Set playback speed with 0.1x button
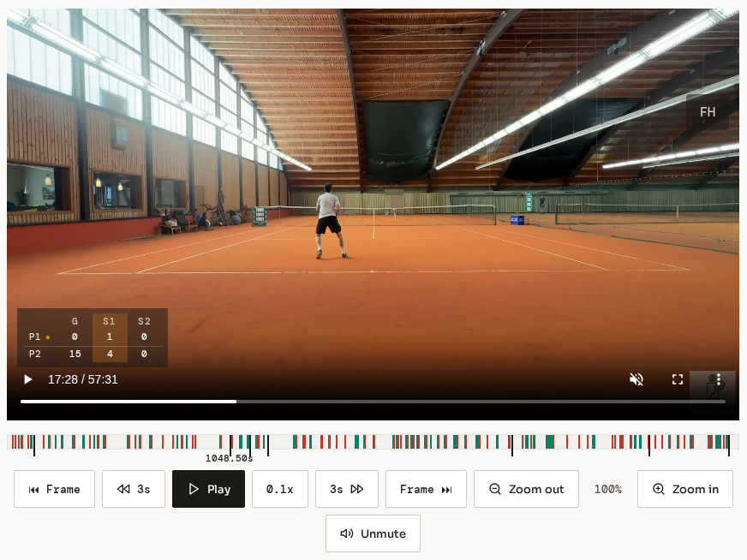Image resolution: width=747 pixels, height=560 pixels. [280, 489]
